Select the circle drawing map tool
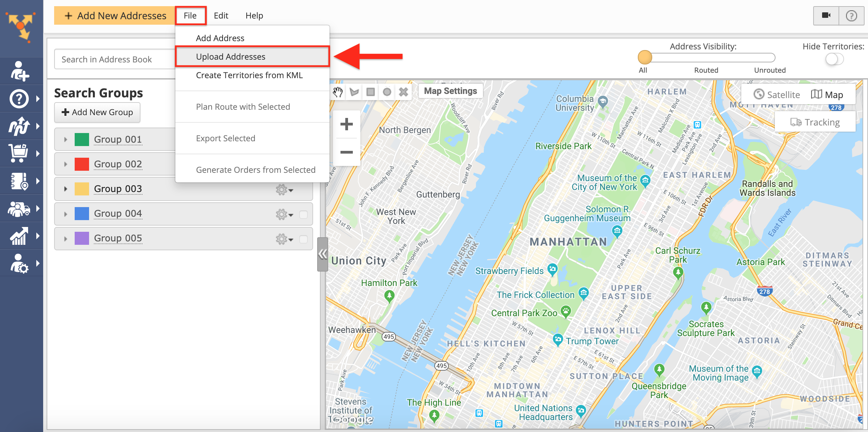This screenshot has width=868, height=432. [x=387, y=92]
